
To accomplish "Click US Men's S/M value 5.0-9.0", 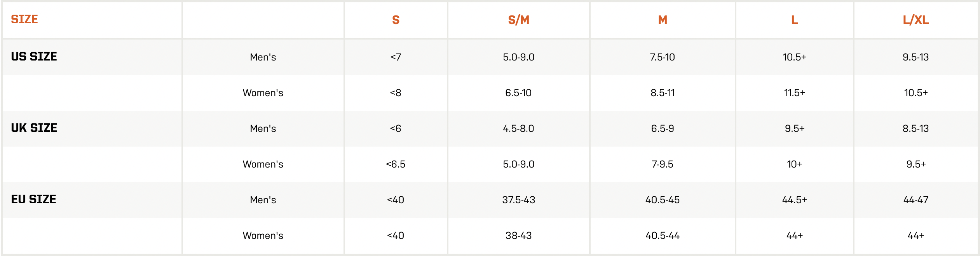I will pos(519,57).
